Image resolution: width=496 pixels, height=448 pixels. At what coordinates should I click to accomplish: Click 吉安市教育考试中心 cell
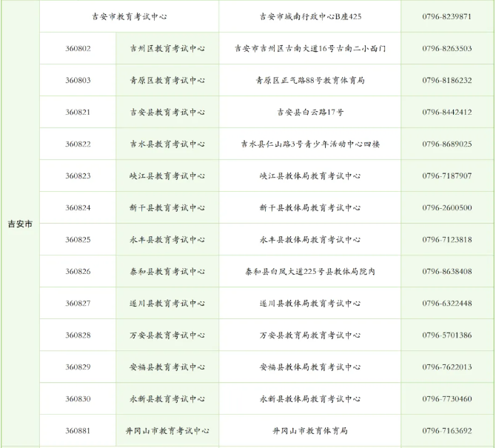[130, 16]
